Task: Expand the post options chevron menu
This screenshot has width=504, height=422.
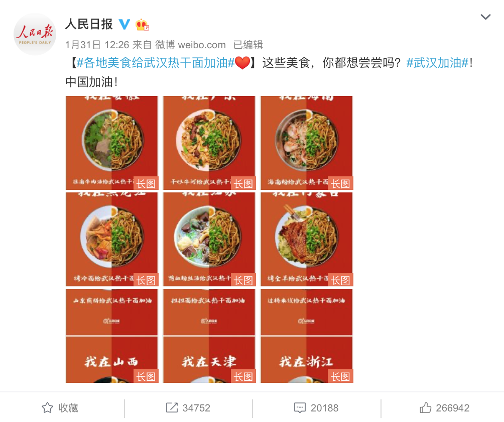Action: click(485, 17)
